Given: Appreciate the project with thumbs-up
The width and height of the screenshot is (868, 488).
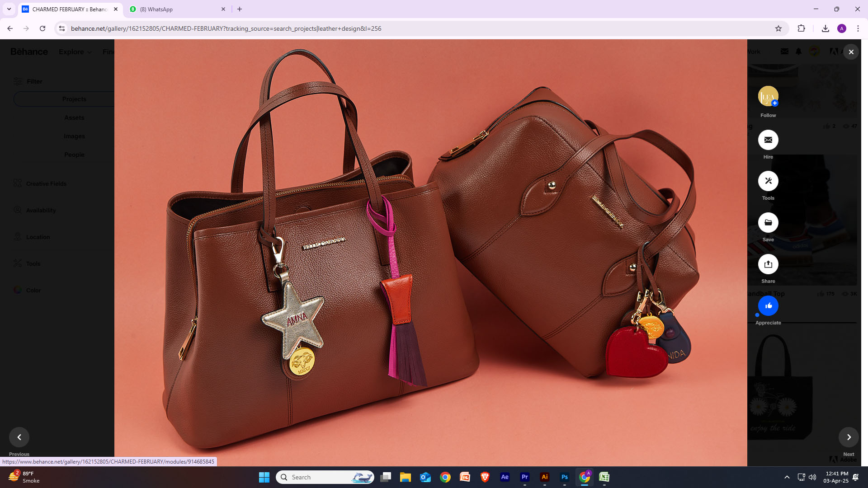Looking at the screenshot, I should (x=768, y=306).
